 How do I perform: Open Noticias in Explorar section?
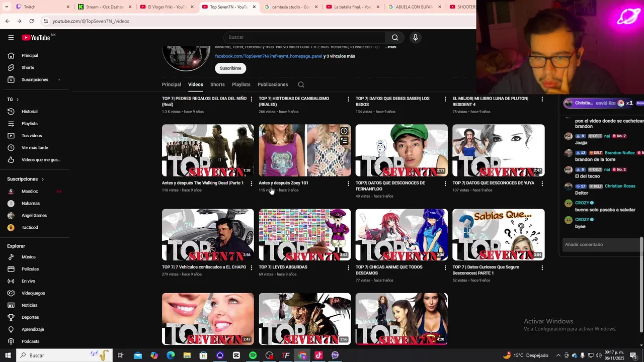click(29, 305)
